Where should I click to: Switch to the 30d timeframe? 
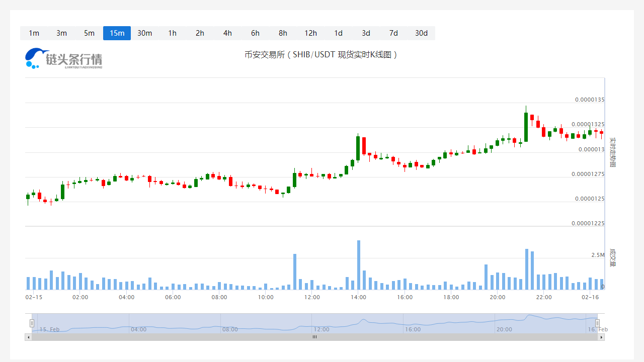coord(421,33)
